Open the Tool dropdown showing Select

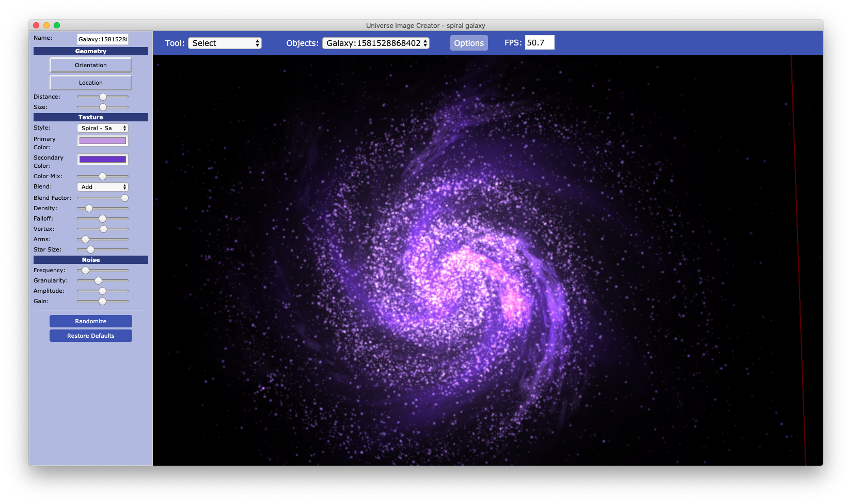[225, 43]
